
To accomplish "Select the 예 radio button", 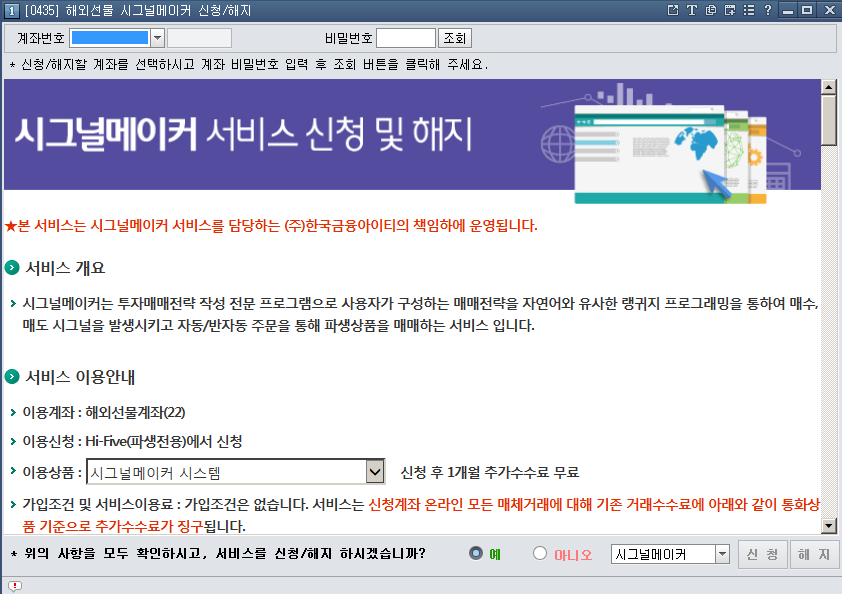I will pyautogui.click(x=476, y=553).
